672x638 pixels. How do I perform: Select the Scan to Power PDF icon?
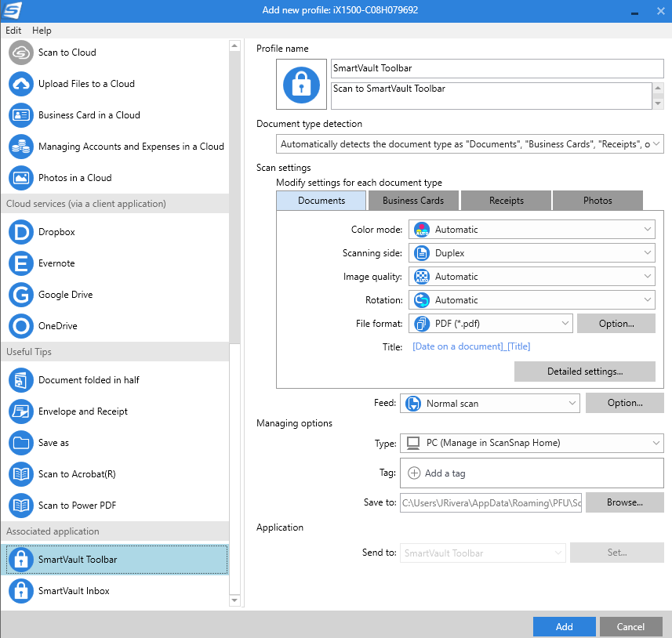point(21,506)
